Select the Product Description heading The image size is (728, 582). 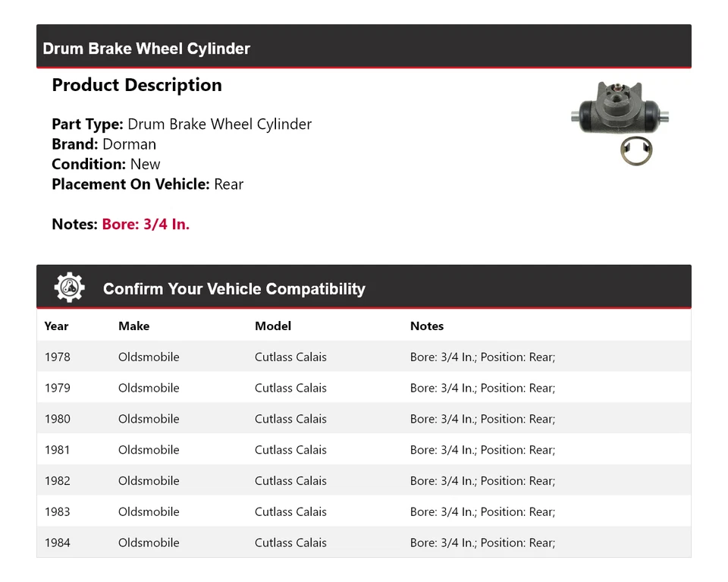(x=136, y=85)
